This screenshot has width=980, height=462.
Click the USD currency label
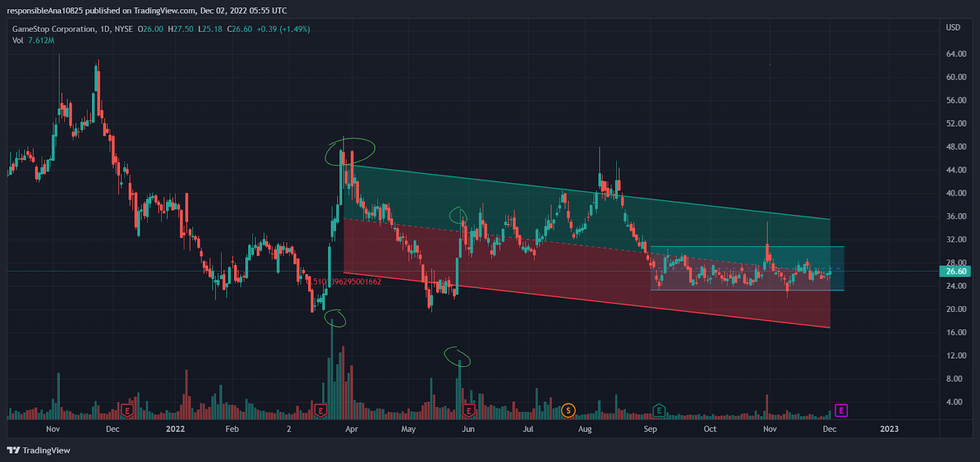click(953, 28)
